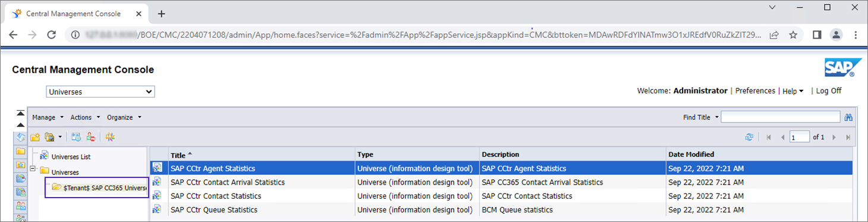Image resolution: width=868 pixels, height=222 pixels.
Task: Open the Find Title dropdown arrow
Action: coord(717,117)
